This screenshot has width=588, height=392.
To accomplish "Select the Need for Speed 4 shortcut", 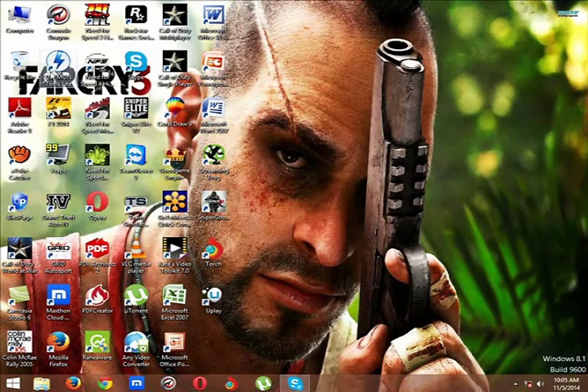I will 97,69.
